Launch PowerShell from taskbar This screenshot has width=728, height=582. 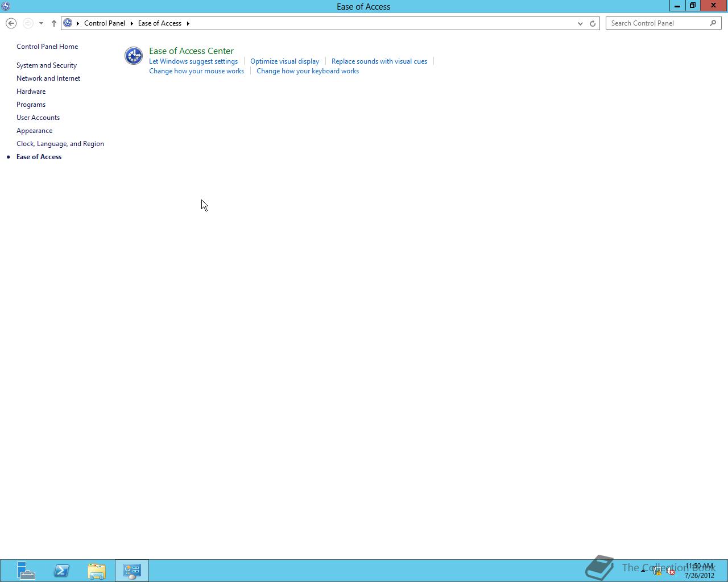tap(61, 571)
